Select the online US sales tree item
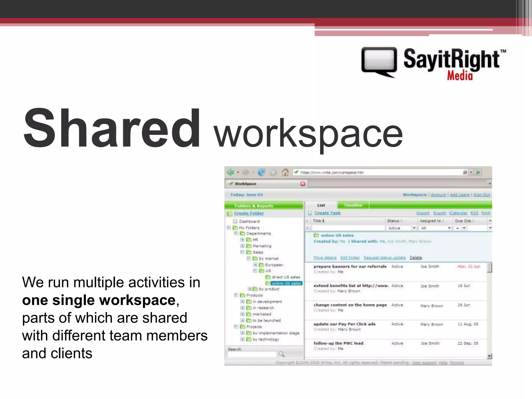 pos(286,283)
